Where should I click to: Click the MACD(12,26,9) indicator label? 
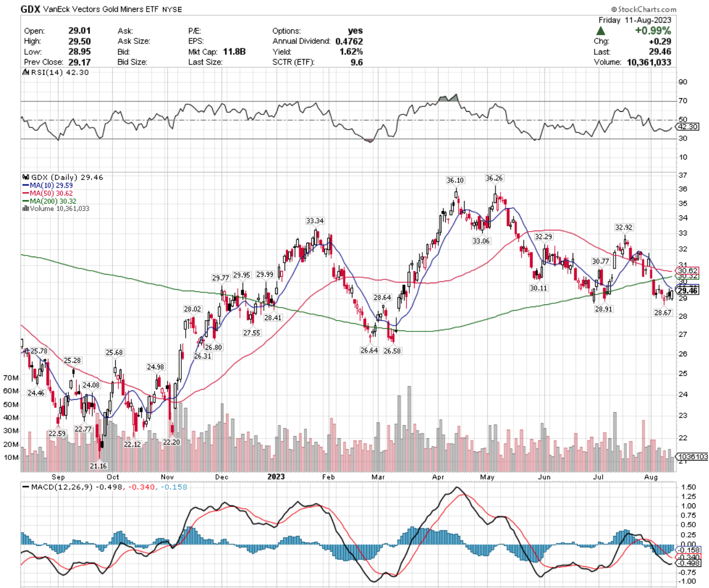point(61,487)
